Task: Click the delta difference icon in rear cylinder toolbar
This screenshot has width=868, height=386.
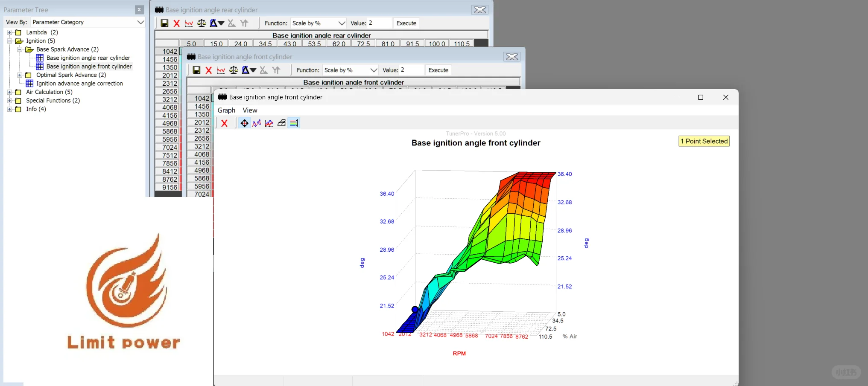Action: pos(213,23)
